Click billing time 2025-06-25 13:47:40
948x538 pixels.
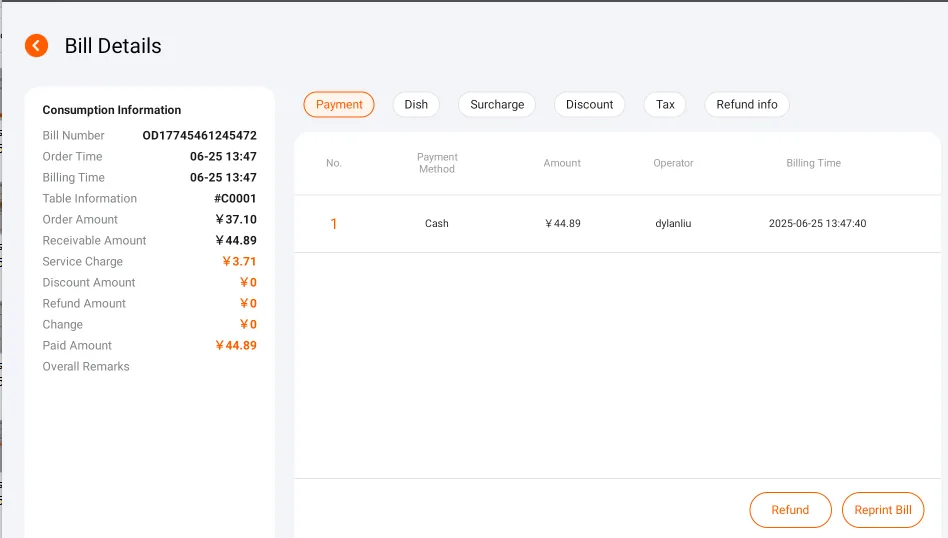pos(817,223)
